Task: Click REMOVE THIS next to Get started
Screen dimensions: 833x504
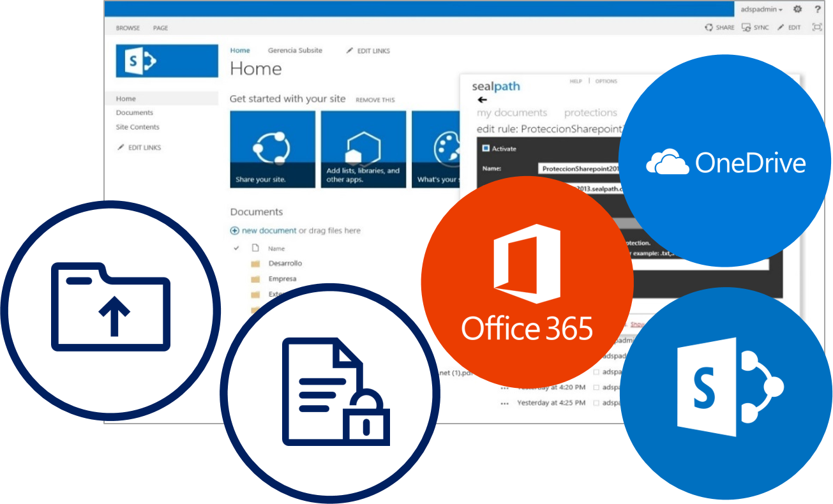Action: coord(376,100)
